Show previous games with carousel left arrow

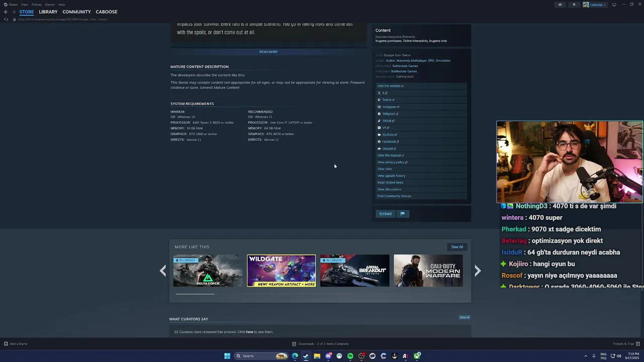pos(163,271)
